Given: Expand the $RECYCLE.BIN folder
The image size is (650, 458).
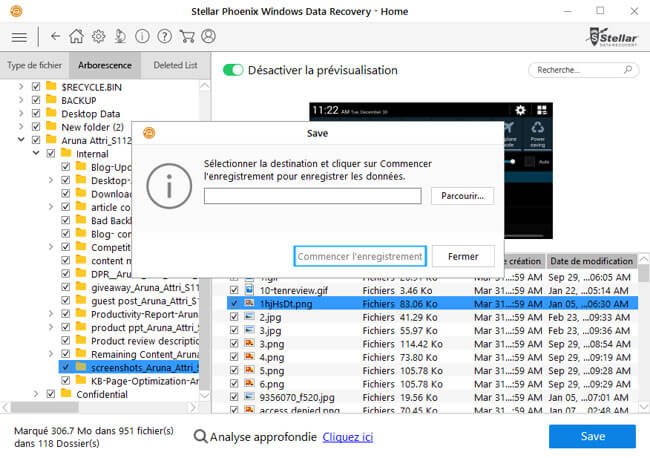Looking at the screenshot, I should 22,87.
